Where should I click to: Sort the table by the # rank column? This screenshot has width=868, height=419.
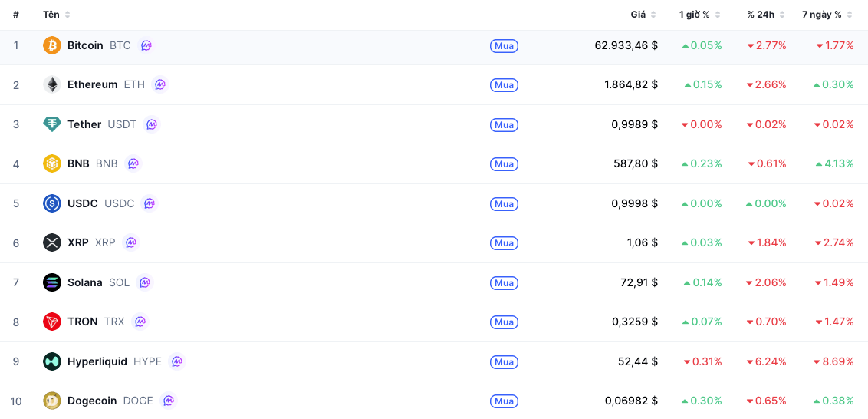(x=16, y=15)
